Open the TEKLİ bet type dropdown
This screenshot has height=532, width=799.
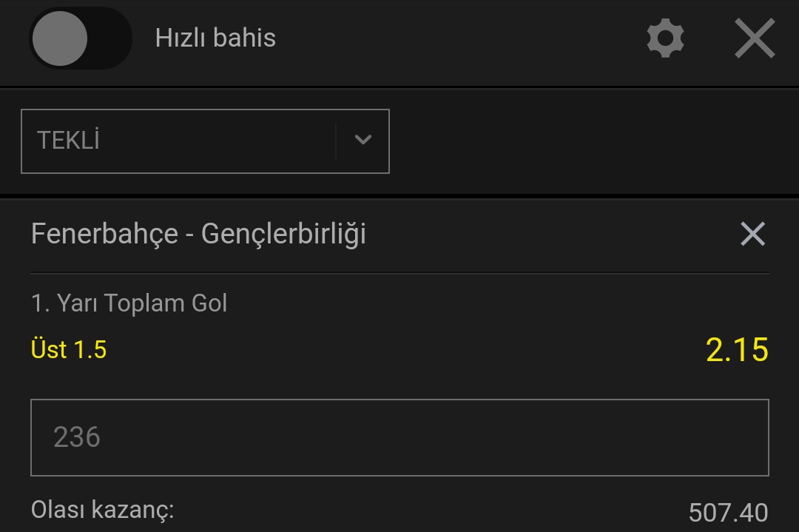coord(206,141)
